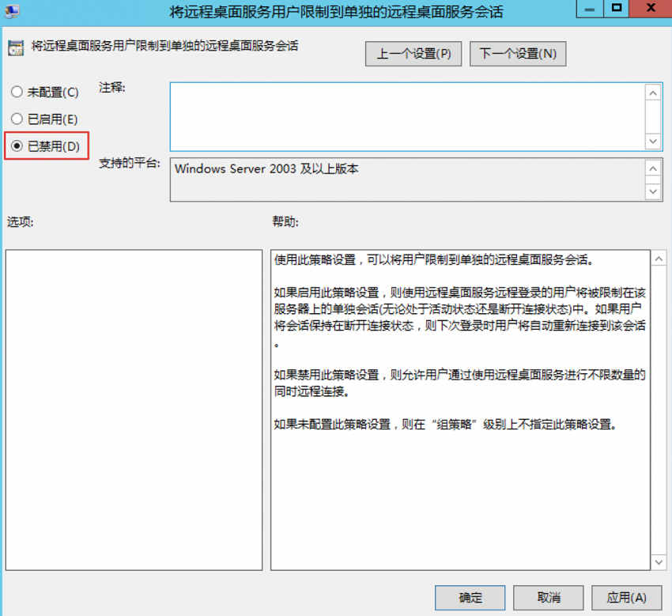
Task: Select the 未配置(C) radio button
Action: [44, 93]
